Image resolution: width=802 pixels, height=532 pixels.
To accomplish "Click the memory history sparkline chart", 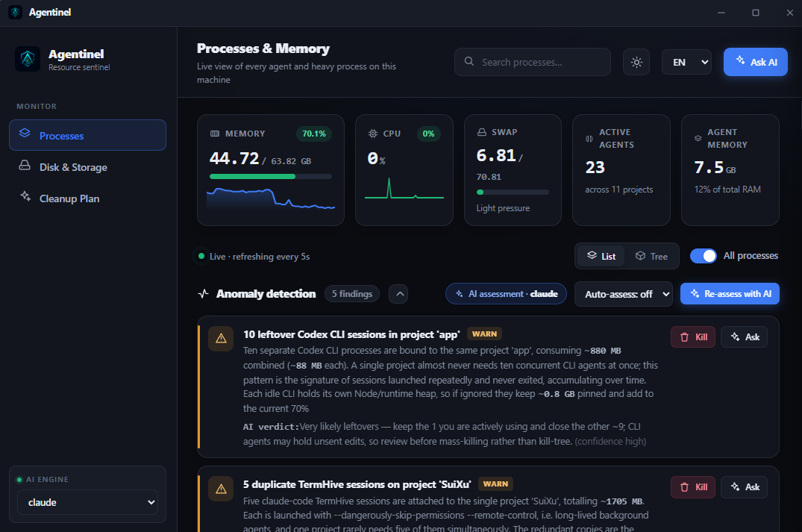I will coord(271,199).
